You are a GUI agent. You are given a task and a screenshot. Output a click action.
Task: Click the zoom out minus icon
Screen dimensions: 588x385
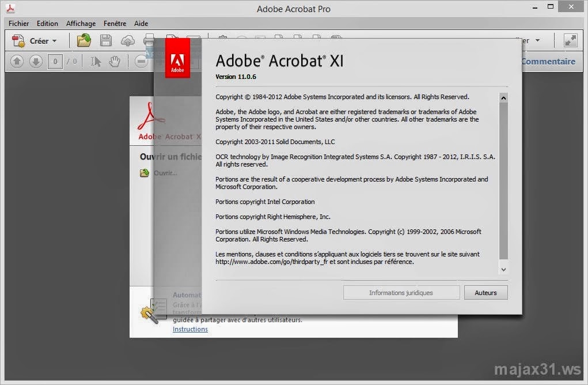(x=141, y=62)
